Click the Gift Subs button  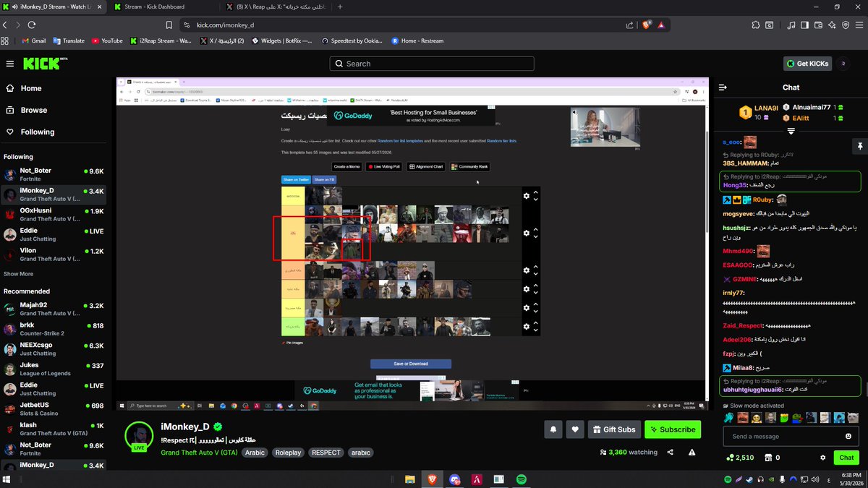tap(615, 429)
